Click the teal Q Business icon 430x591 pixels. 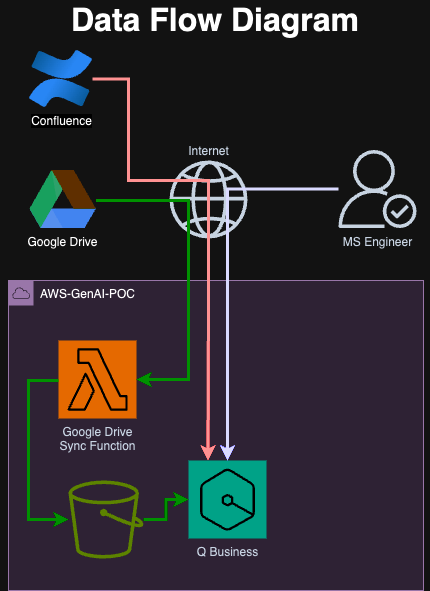pos(227,499)
